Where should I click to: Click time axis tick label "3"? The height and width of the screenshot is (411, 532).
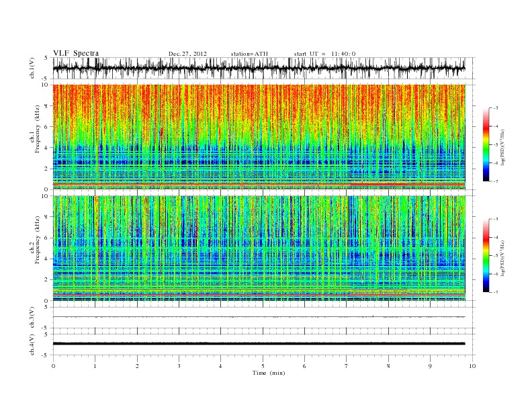point(179,366)
